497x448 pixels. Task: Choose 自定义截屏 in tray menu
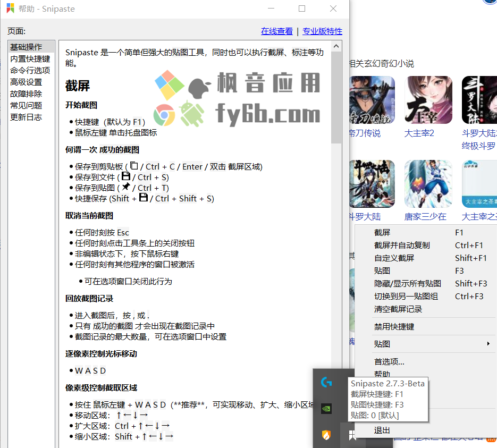click(x=425, y=258)
